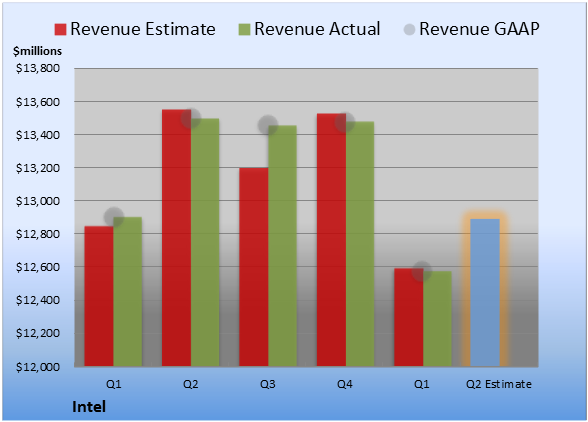Select the green actual bar for Q4
This screenshot has height=422, width=588.
pyautogui.click(x=360, y=244)
